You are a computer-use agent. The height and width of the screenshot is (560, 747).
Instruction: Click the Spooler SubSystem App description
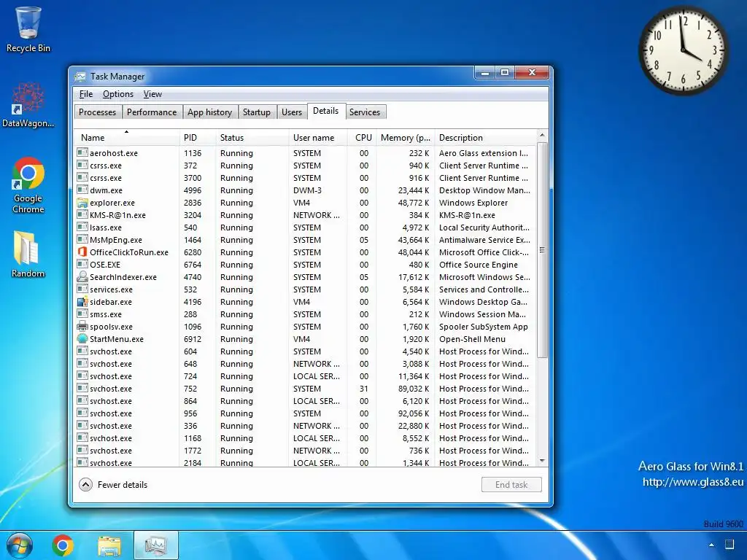483,327
